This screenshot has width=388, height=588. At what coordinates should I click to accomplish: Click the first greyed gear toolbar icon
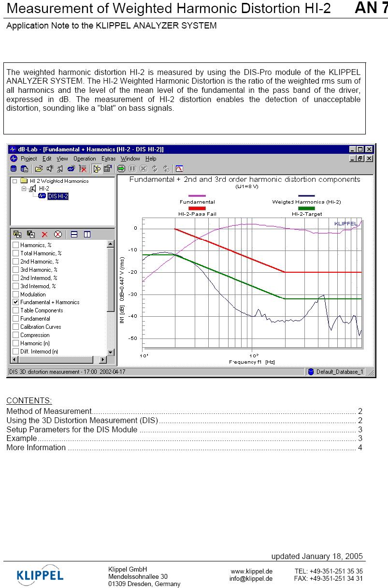pyautogui.click(x=155, y=169)
